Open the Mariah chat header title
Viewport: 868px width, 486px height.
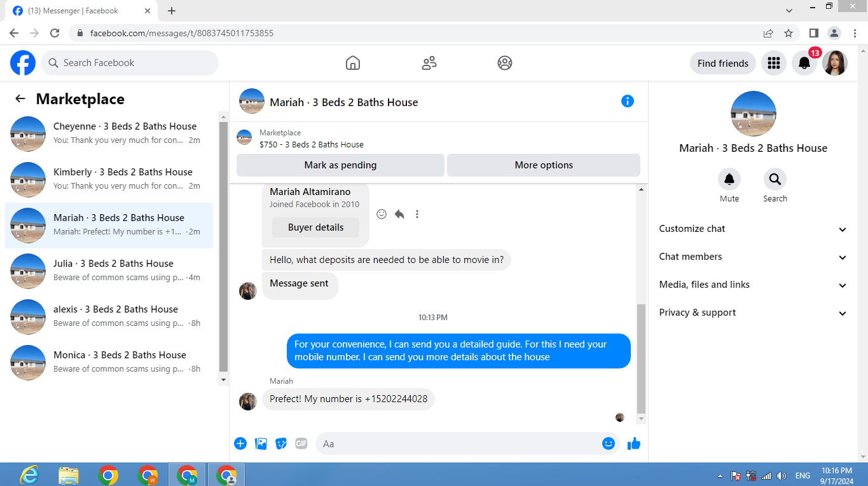tap(344, 102)
